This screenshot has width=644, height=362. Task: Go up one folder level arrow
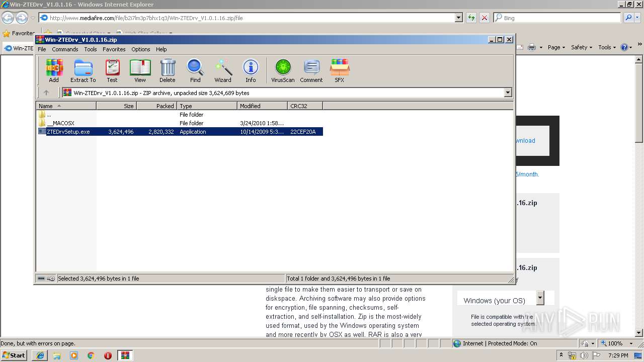point(46,93)
